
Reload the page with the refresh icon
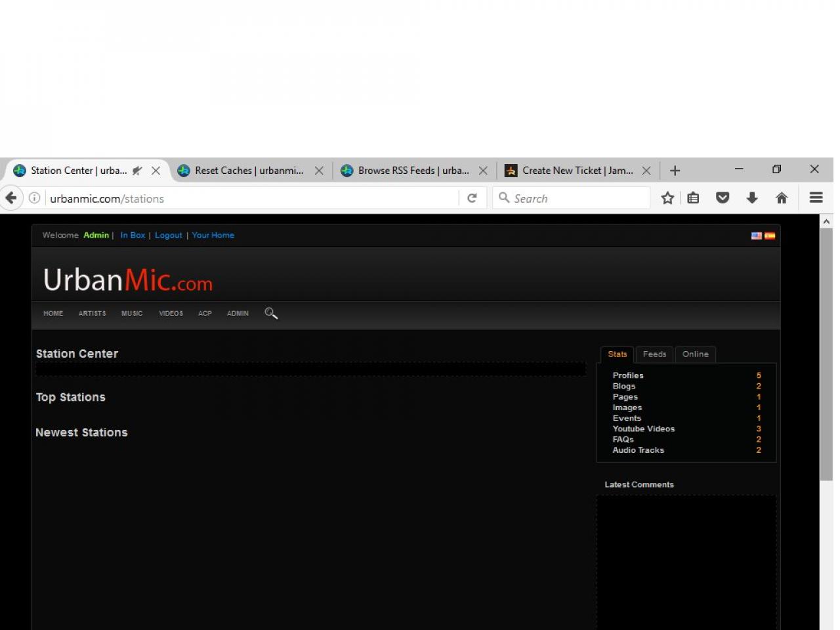(x=472, y=198)
